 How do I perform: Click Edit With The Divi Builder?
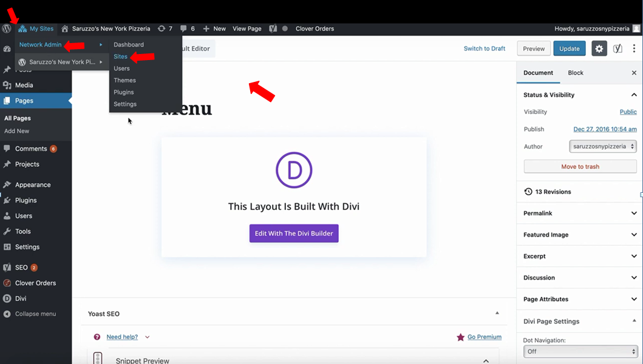point(294,233)
